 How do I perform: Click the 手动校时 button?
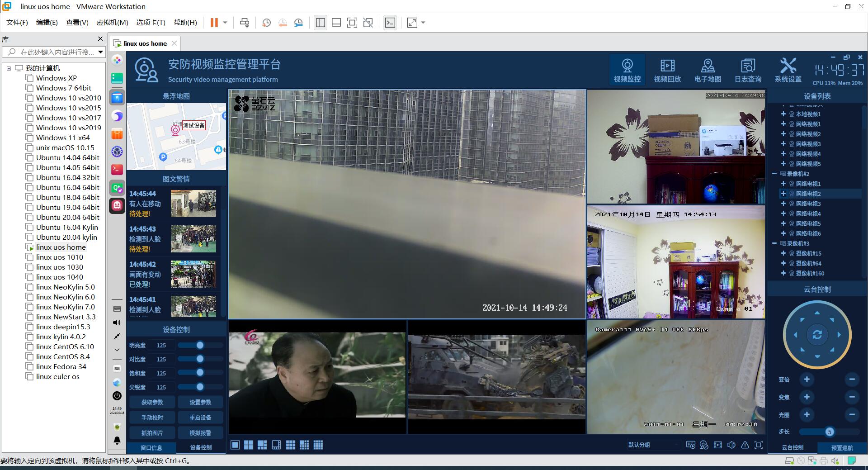[152, 418]
